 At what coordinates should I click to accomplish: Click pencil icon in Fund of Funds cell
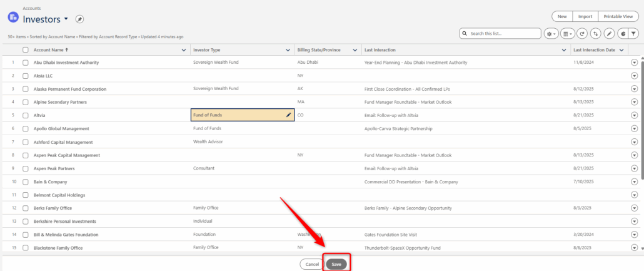tap(289, 115)
